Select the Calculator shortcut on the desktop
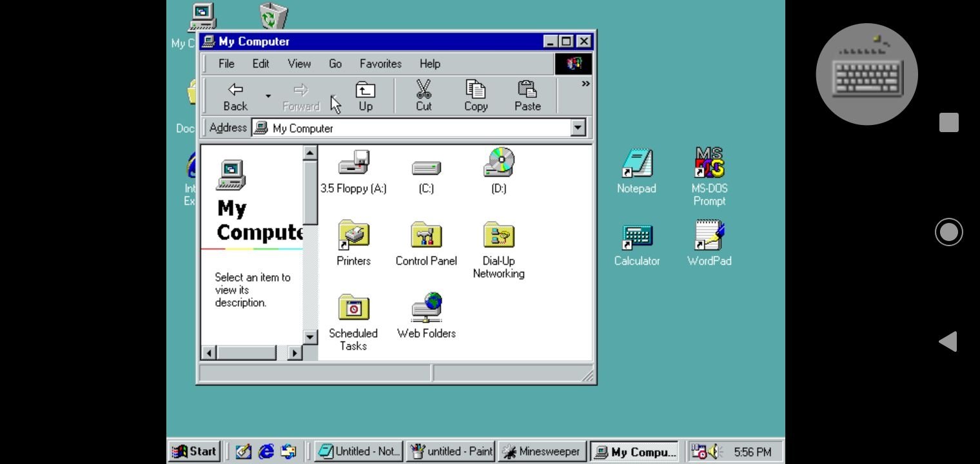The width and height of the screenshot is (980, 464). [x=636, y=245]
